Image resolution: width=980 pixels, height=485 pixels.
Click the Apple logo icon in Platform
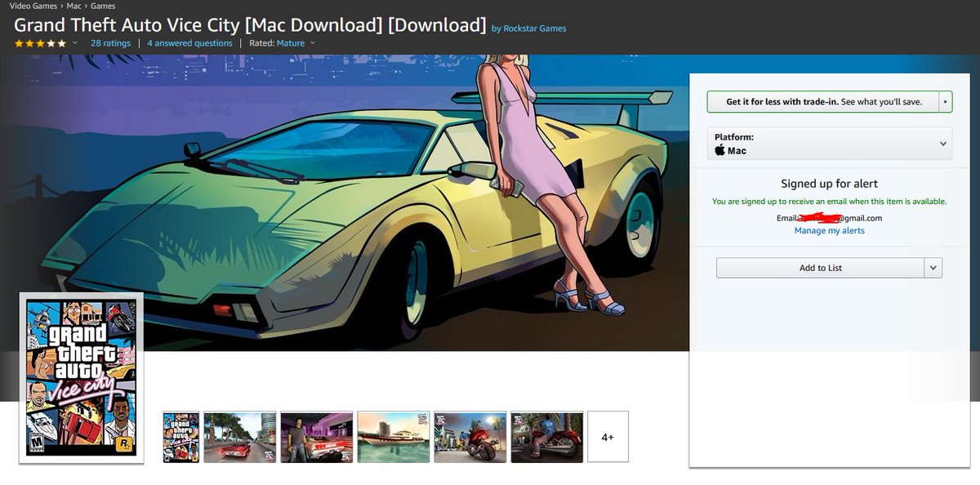(720, 150)
